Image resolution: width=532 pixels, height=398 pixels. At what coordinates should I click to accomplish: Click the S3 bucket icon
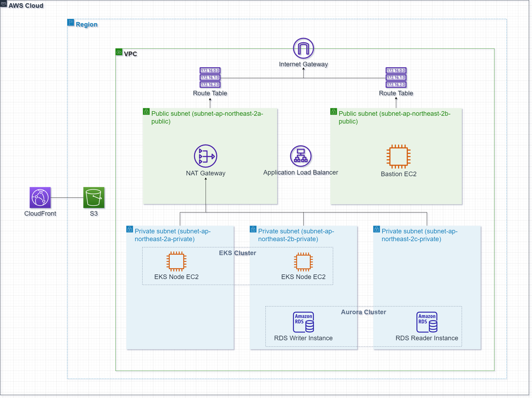click(94, 198)
